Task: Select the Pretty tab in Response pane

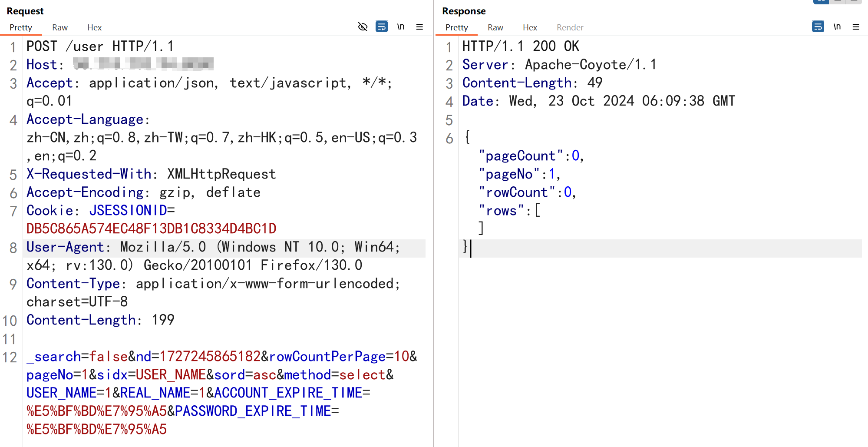Action: [x=457, y=27]
